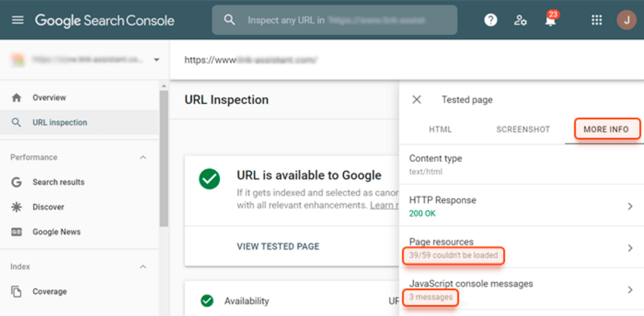
Task: Open the main navigation hamburger menu
Action: point(18,20)
